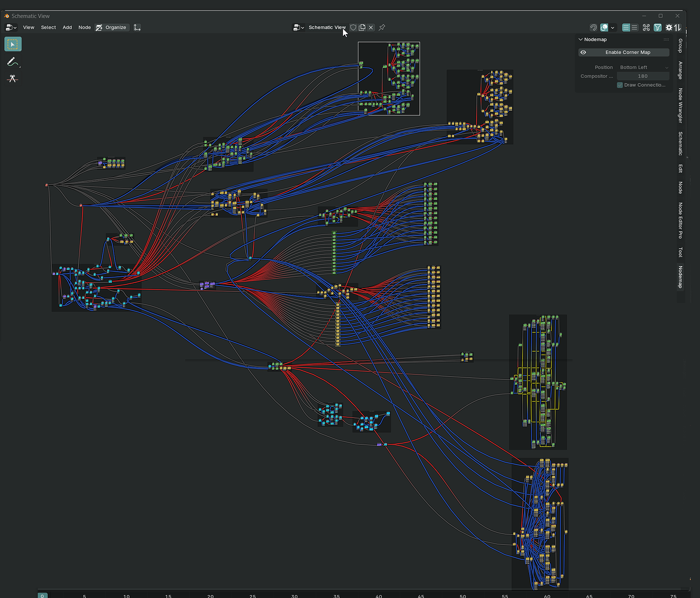Image resolution: width=700 pixels, height=598 pixels.
Task: Toggle the overlays button
Action: point(604,28)
